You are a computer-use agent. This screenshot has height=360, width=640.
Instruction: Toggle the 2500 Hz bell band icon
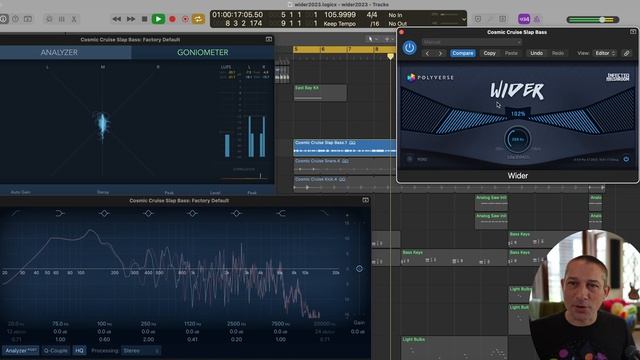point(236,213)
